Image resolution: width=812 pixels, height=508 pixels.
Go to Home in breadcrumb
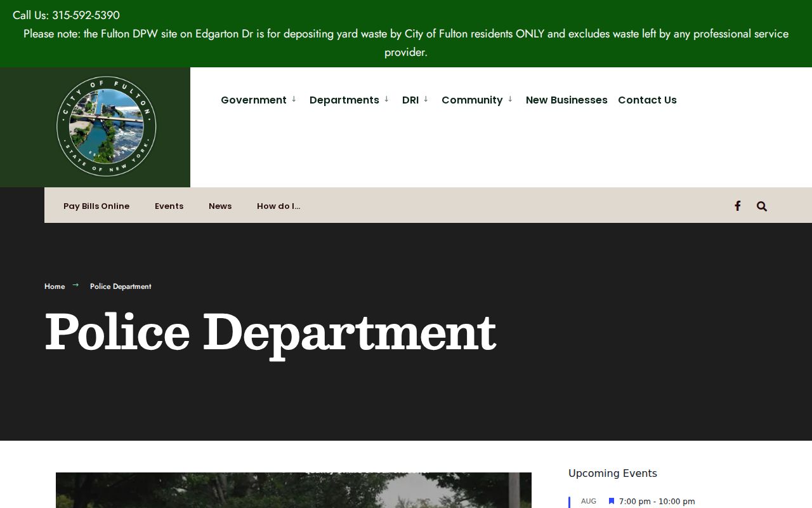tap(55, 286)
